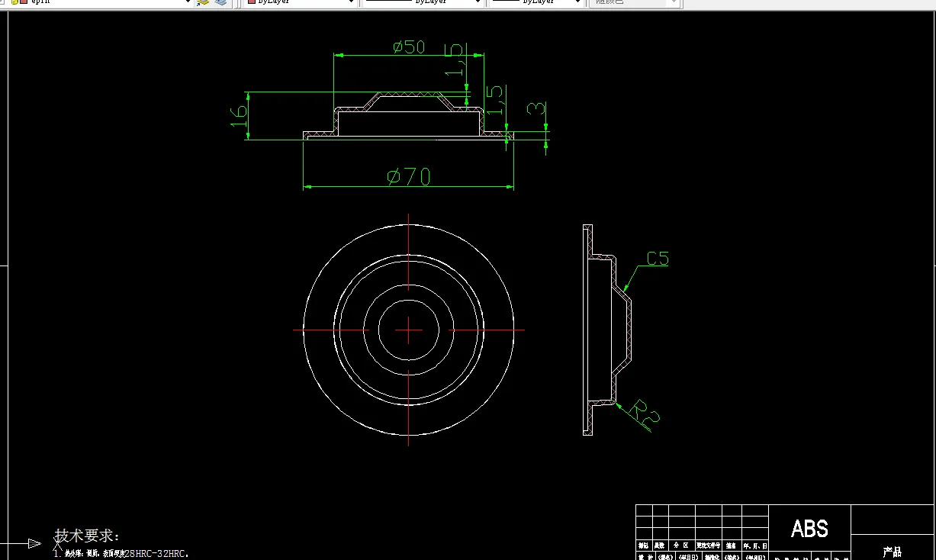
Task: Select the 产品 text in title block
Action: tap(892, 552)
